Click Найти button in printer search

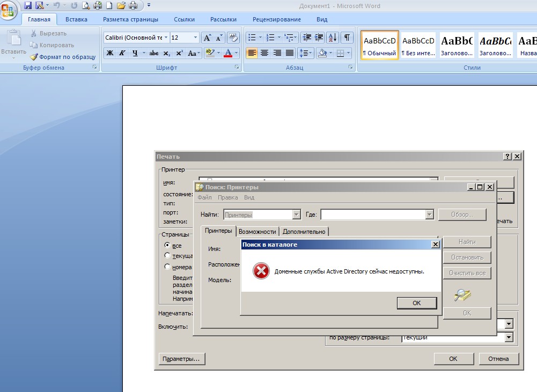click(x=467, y=242)
